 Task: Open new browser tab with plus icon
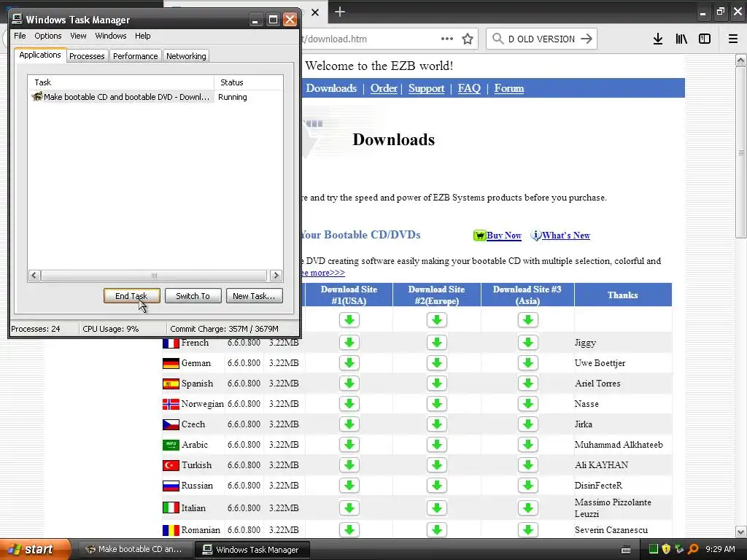pos(340,12)
